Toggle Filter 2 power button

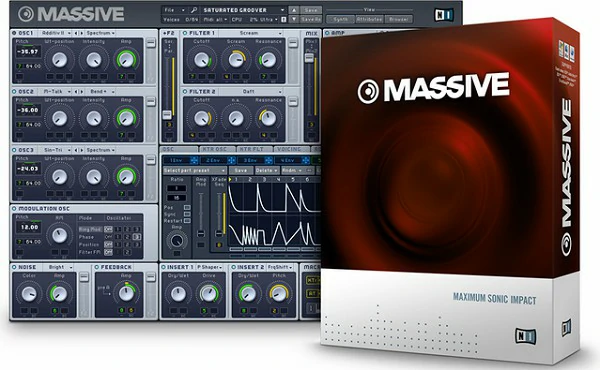click(185, 92)
